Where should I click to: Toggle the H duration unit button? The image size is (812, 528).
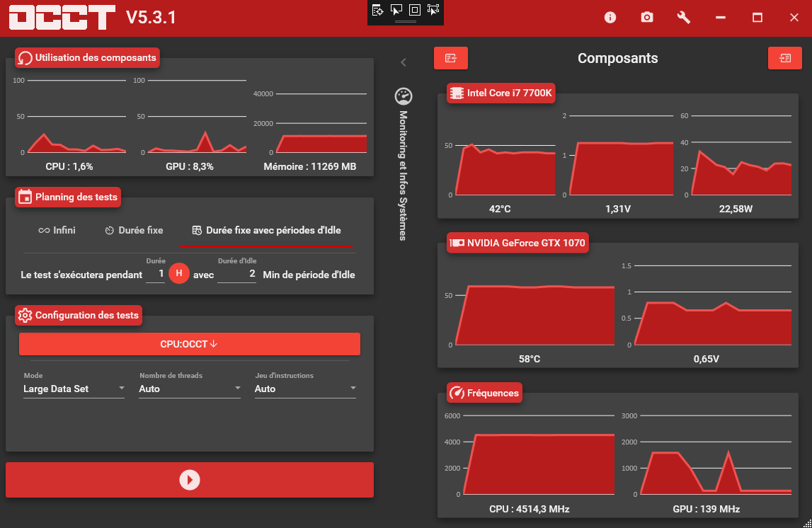(x=179, y=274)
